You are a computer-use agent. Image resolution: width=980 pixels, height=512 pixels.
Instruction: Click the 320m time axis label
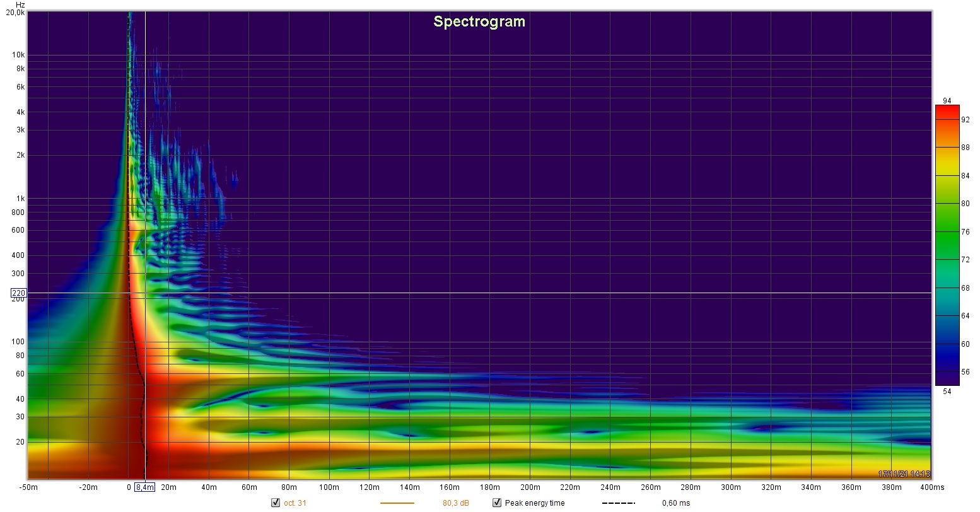pyautogui.click(x=771, y=487)
